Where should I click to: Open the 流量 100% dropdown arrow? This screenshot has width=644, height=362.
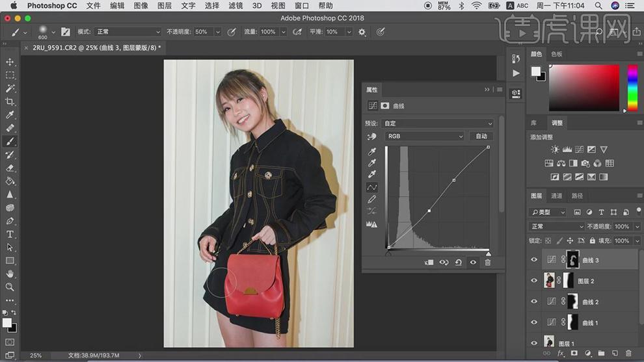(x=284, y=32)
